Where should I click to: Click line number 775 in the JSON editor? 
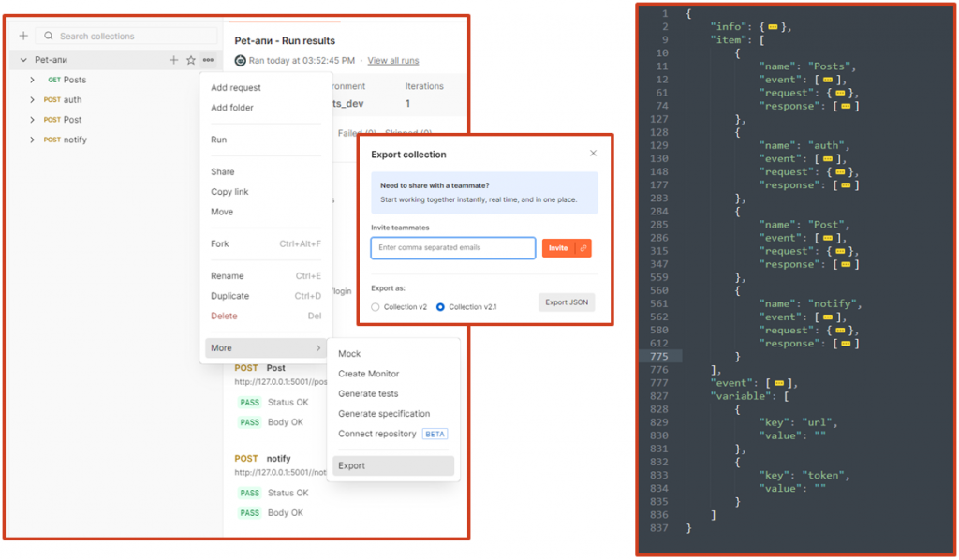(659, 357)
